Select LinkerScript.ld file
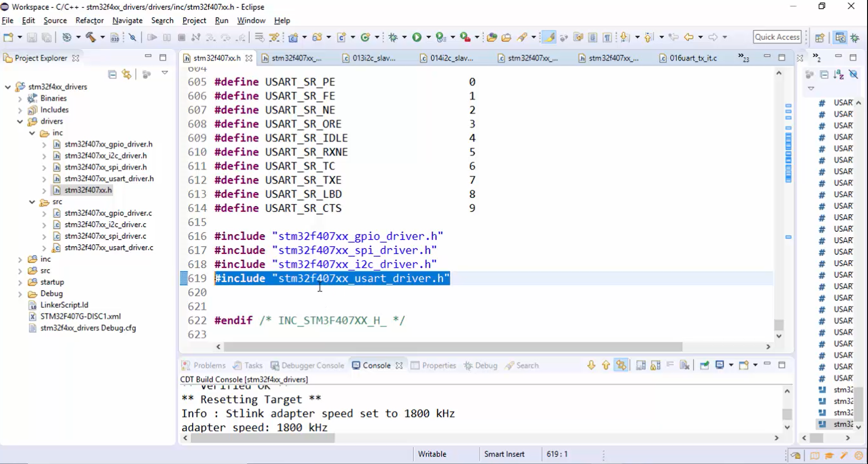The height and width of the screenshot is (464, 868). coord(64,305)
